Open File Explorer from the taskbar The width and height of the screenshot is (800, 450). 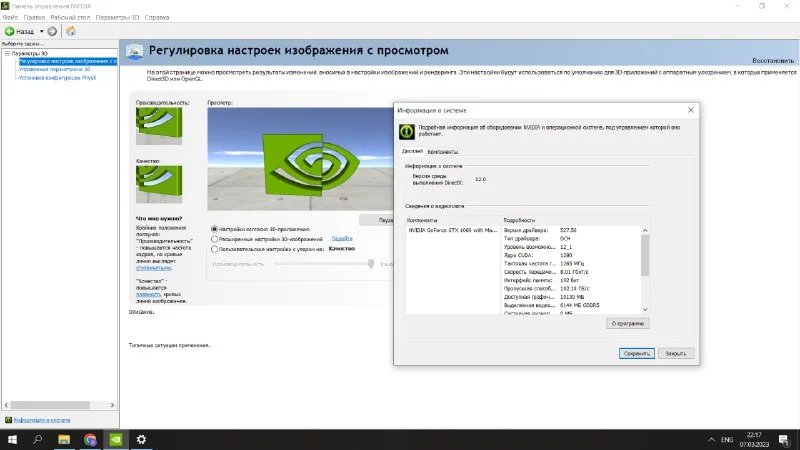click(x=64, y=438)
